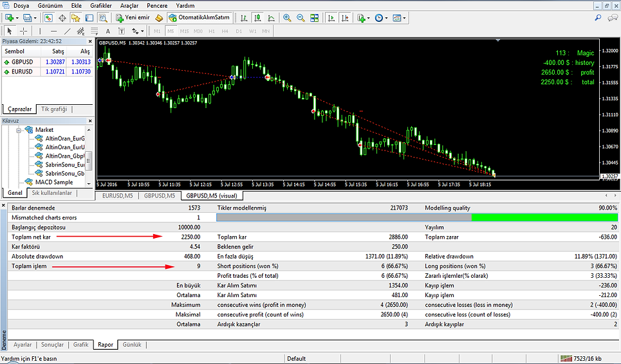Open the periods dropdown arrow
621x364 pixels.
pyautogui.click(x=386, y=18)
